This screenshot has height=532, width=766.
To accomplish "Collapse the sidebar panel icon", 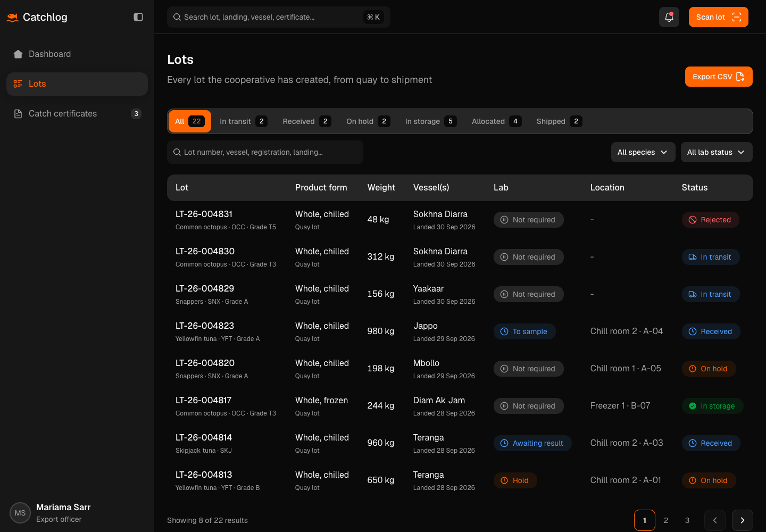I will 138,17.
